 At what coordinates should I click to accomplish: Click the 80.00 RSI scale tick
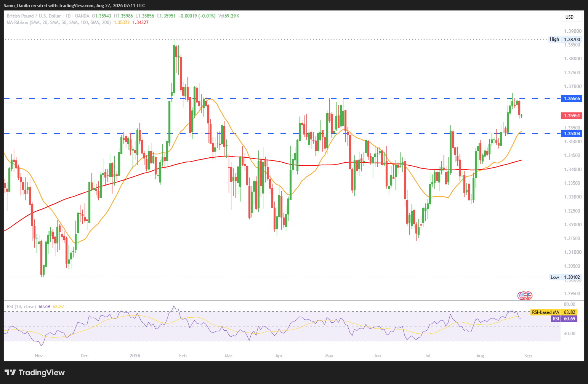coord(569,304)
